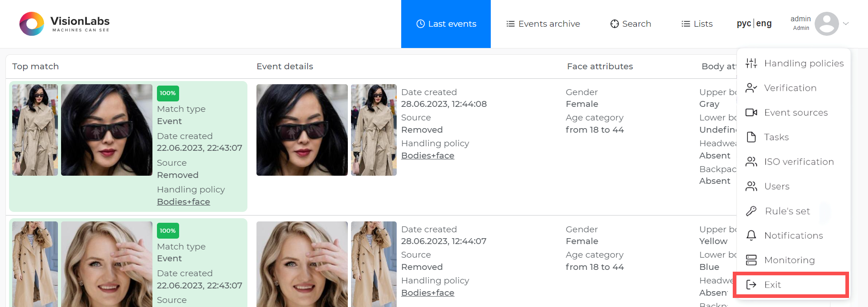Click the Exit logout arrow icon
This screenshot has height=307, width=868.
coord(751,284)
